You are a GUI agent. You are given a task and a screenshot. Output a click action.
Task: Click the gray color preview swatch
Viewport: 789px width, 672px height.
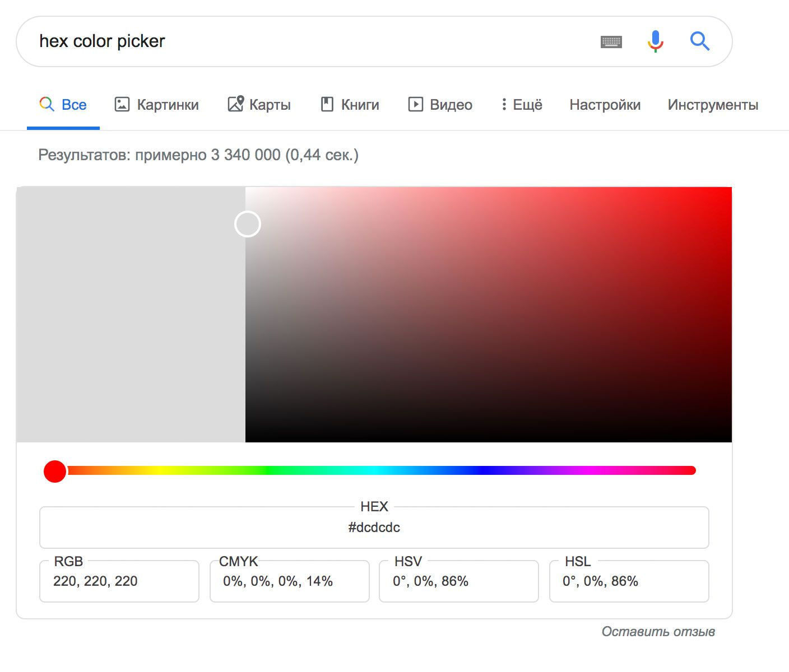[131, 315]
